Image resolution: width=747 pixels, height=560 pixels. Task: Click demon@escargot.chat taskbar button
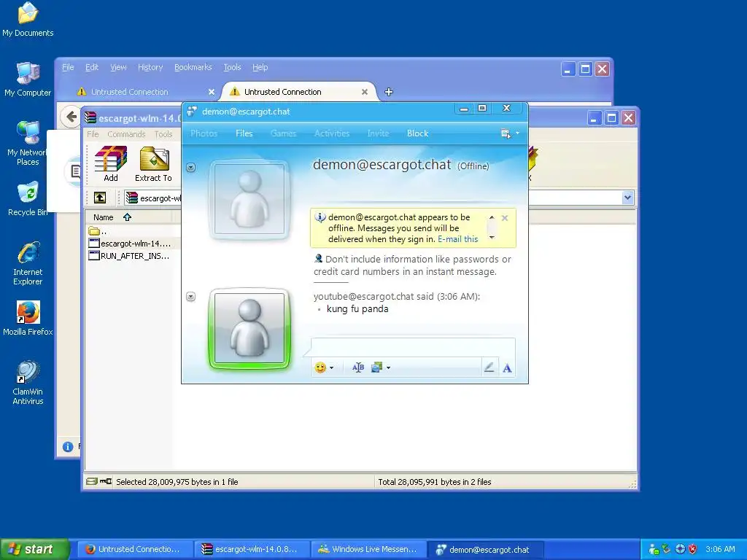(486, 549)
